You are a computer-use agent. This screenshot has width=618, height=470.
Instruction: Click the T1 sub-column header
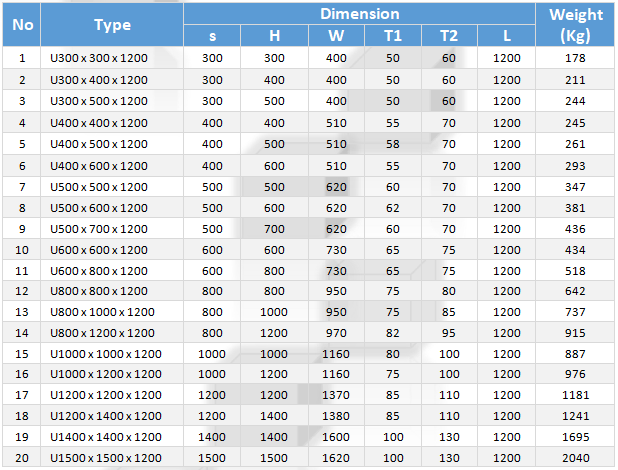pos(392,37)
